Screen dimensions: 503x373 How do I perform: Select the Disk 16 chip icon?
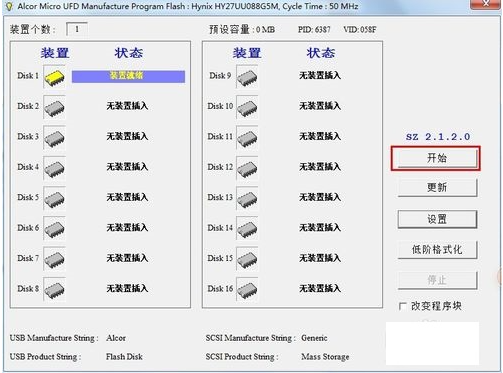(247, 290)
